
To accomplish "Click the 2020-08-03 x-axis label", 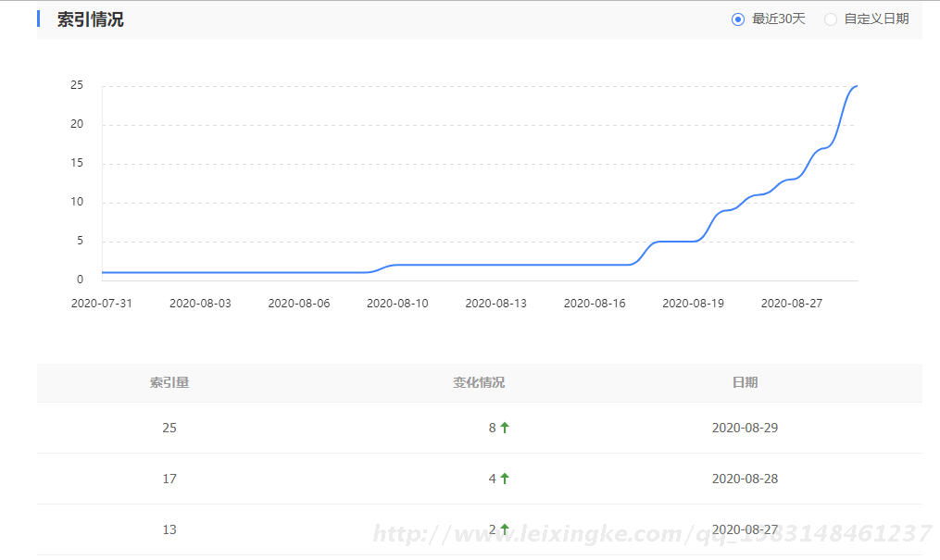I will pyautogui.click(x=200, y=303).
